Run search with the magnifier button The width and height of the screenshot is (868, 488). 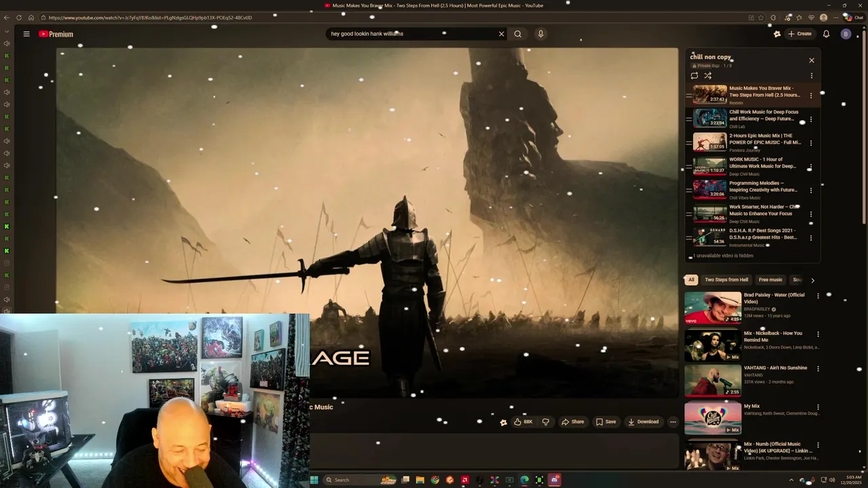517,34
